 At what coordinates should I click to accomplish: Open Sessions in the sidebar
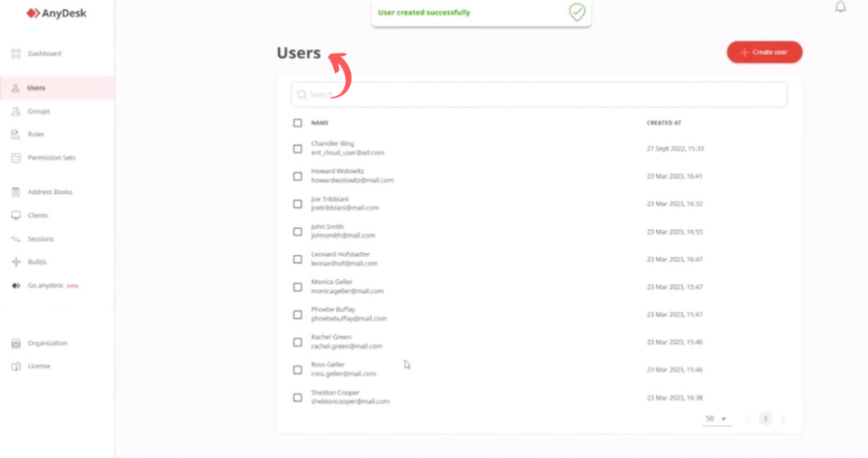pos(41,239)
